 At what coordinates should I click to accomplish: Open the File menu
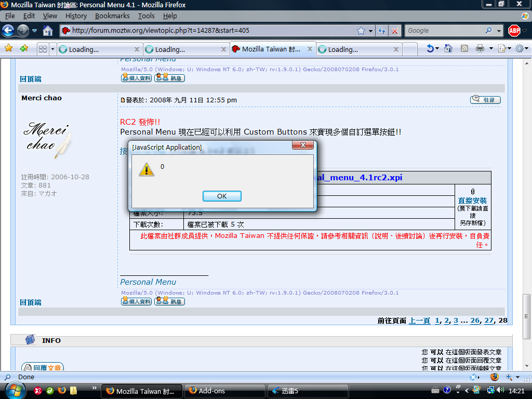10,16
